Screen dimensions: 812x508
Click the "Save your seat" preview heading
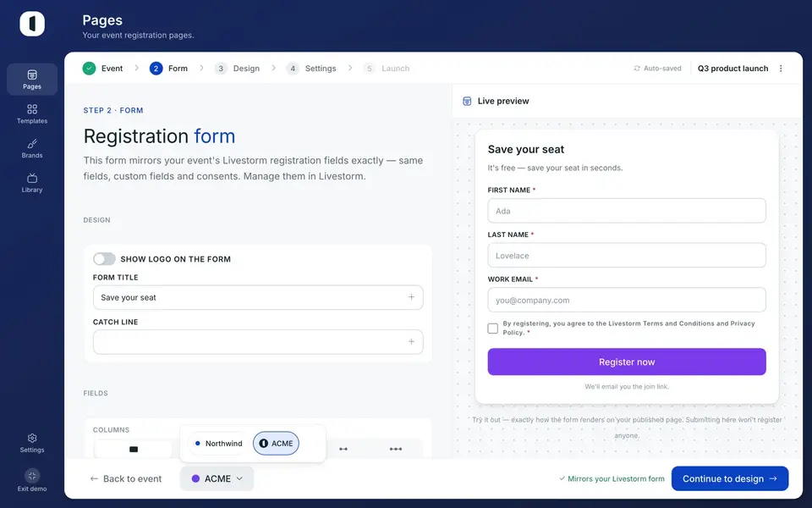(x=525, y=149)
